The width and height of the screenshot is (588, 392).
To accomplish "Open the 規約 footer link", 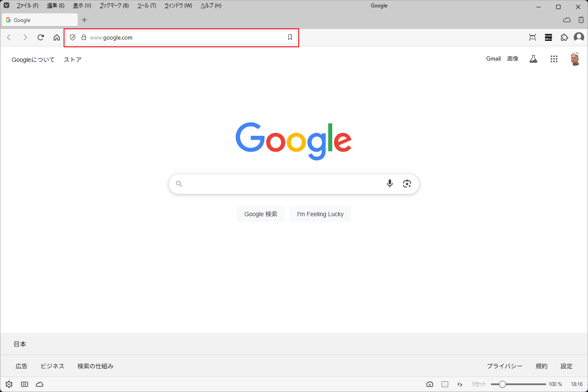I will coord(542,366).
